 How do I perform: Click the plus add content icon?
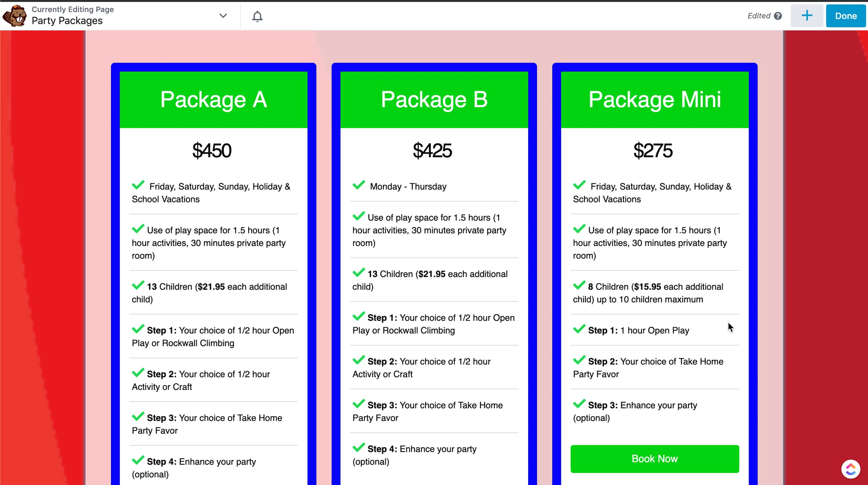(x=807, y=16)
